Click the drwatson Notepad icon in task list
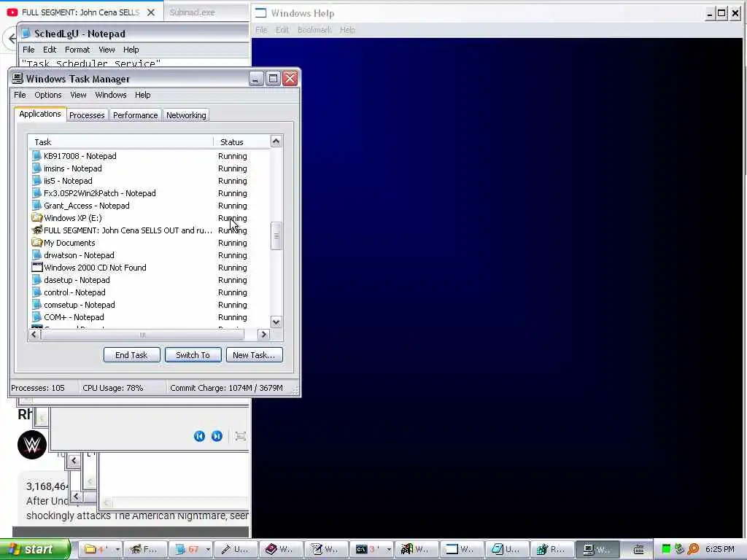 pyautogui.click(x=36, y=255)
